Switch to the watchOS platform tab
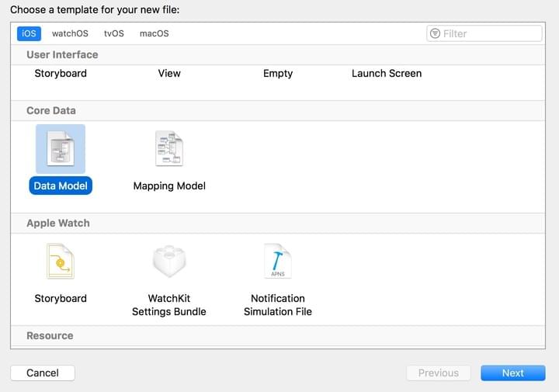The image size is (559, 392). point(70,33)
